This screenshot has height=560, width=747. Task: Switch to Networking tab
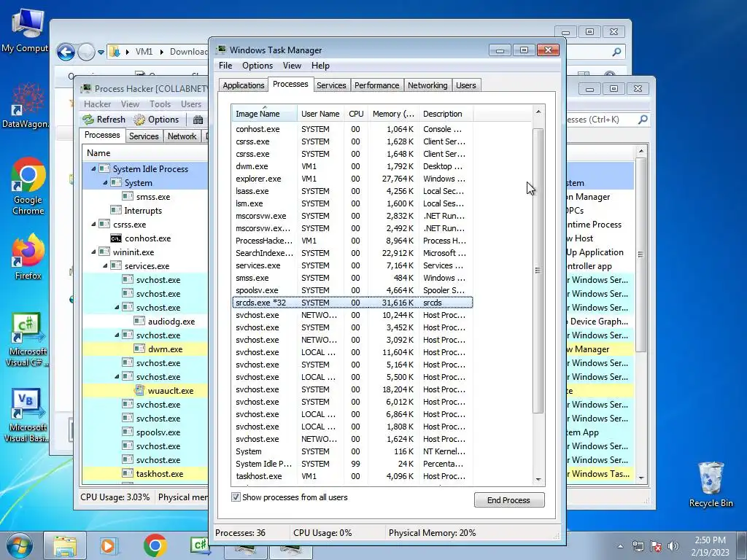tap(427, 85)
